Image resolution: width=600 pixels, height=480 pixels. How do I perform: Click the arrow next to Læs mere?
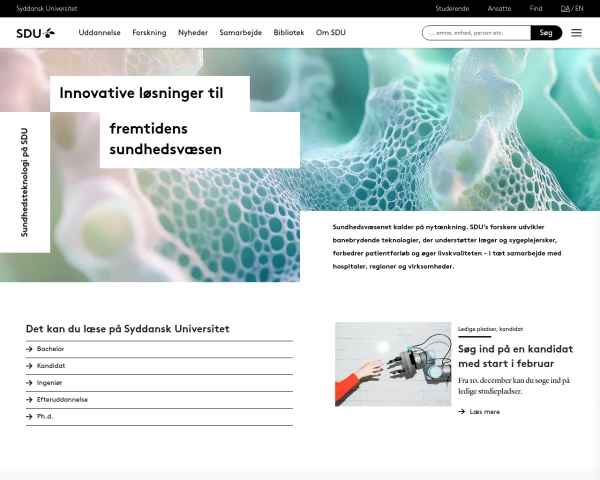(x=461, y=411)
